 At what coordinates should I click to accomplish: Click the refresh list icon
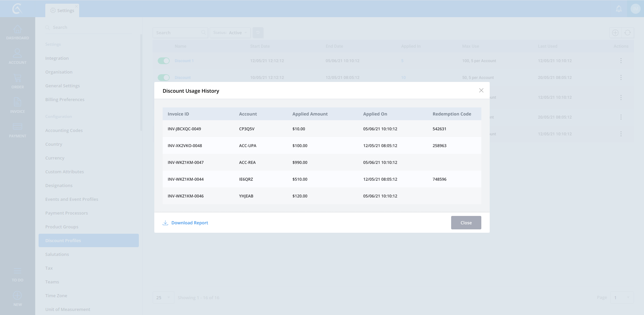(x=628, y=33)
